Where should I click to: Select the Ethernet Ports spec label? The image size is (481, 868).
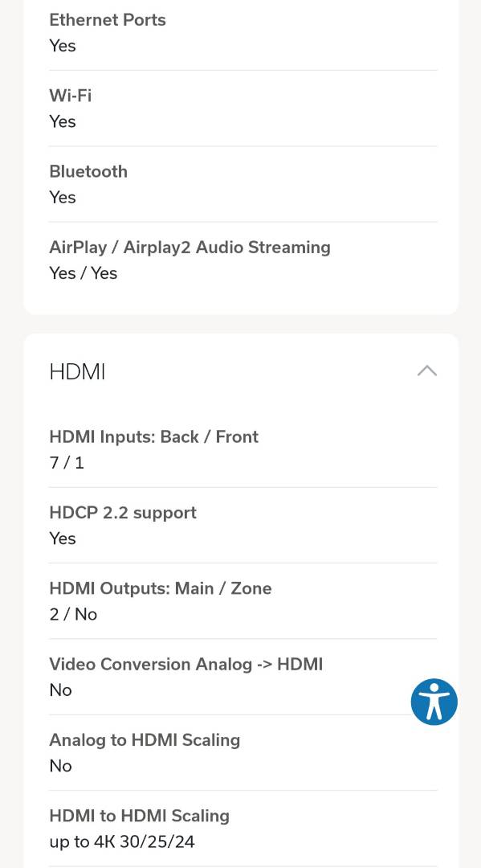[108, 20]
